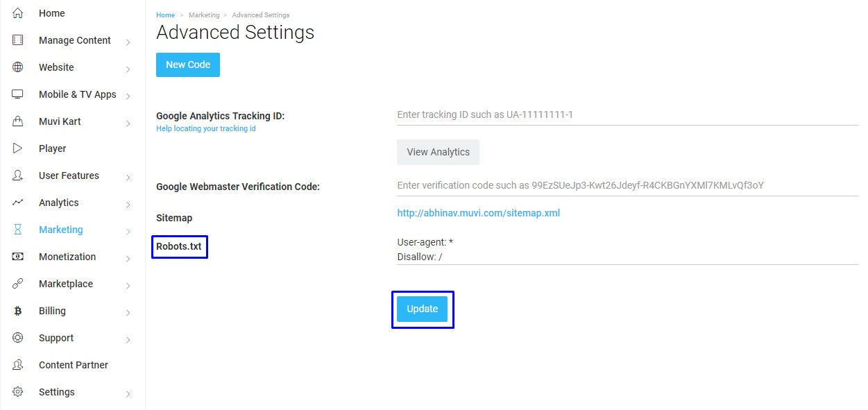
Task: Click the Settings gear icon in the sidebar
Action: tap(18, 392)
